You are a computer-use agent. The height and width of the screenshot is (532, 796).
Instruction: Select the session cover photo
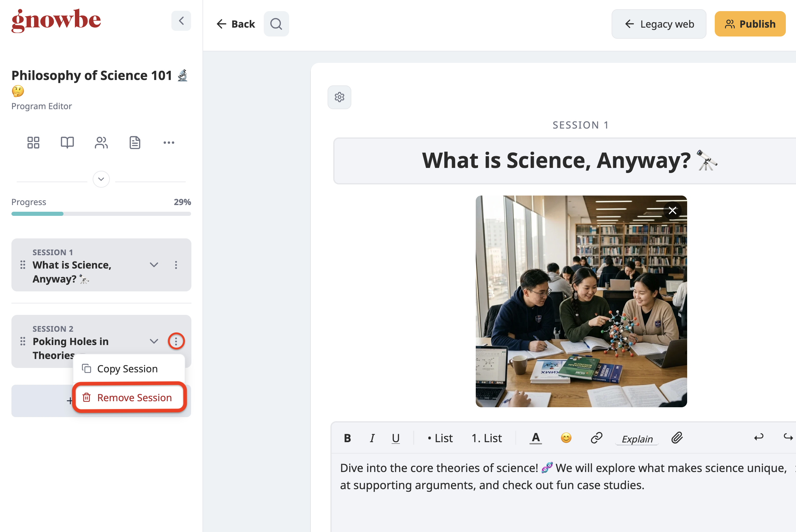pyautogui.click(x=581, y=301)
